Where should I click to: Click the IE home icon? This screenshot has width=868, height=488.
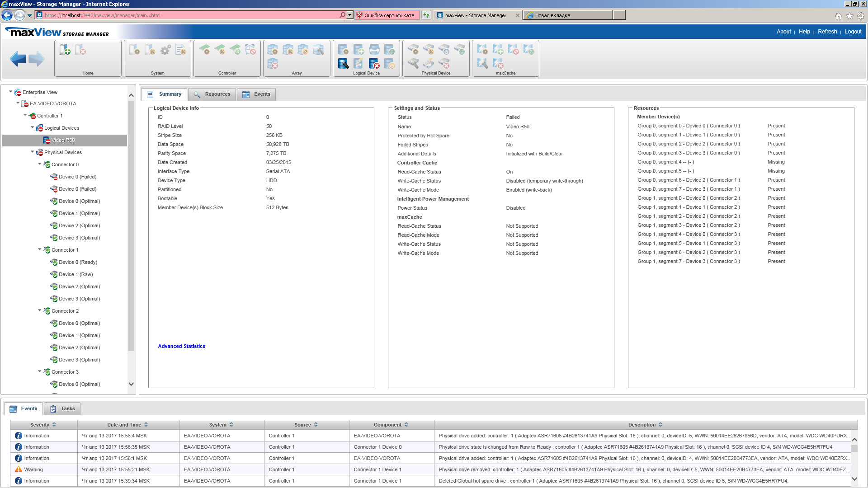pyautogui.click(x=839, y=16)
